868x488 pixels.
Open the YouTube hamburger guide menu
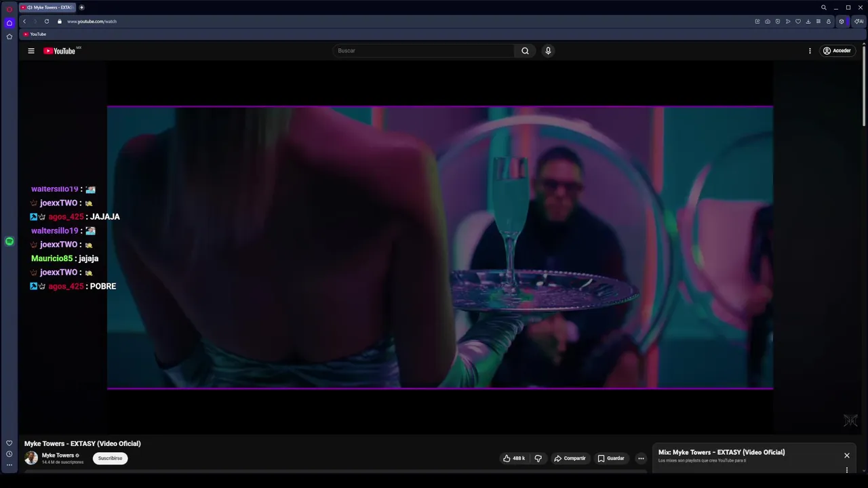(x=31, y=51)
